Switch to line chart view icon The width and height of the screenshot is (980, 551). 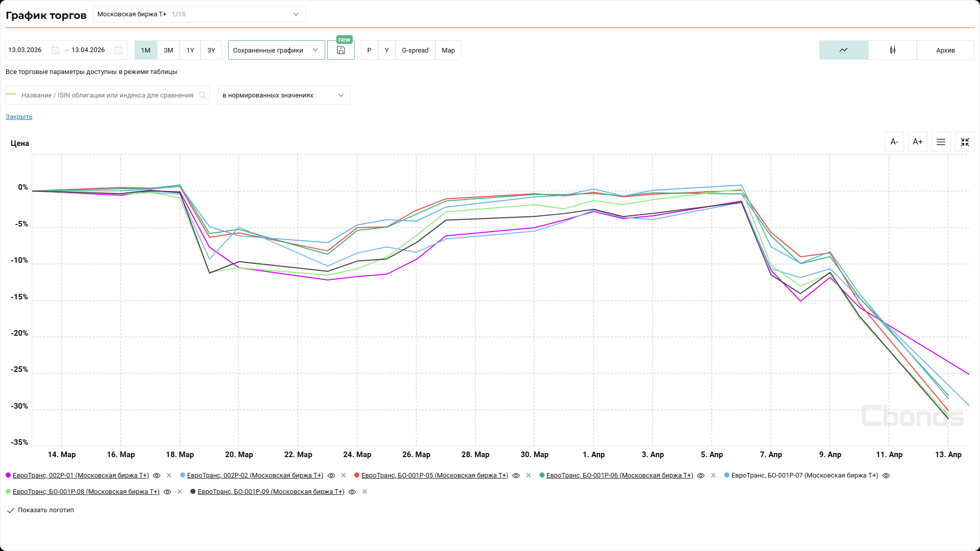point(843,50)
